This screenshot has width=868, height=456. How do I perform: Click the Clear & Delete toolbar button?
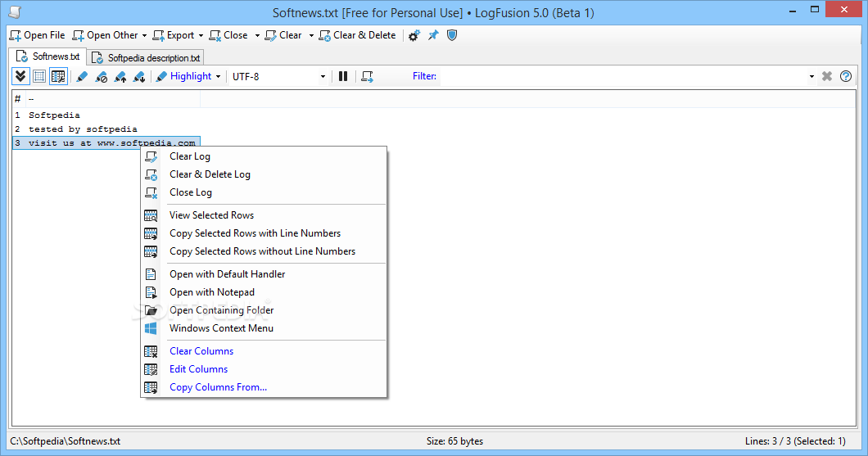coord(358,35)
